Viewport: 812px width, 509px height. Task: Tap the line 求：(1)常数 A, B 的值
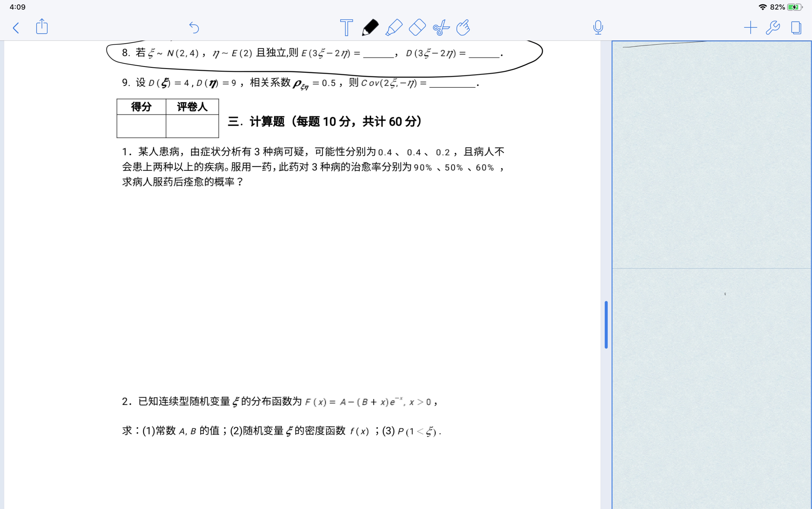click(281, 431)
